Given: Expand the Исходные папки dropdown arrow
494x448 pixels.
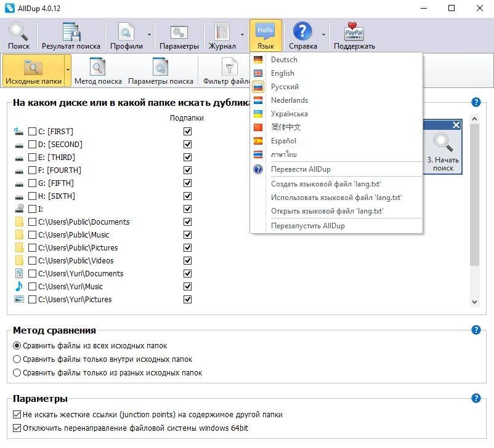Looking at the screenshot, I should tap(68, 70).
